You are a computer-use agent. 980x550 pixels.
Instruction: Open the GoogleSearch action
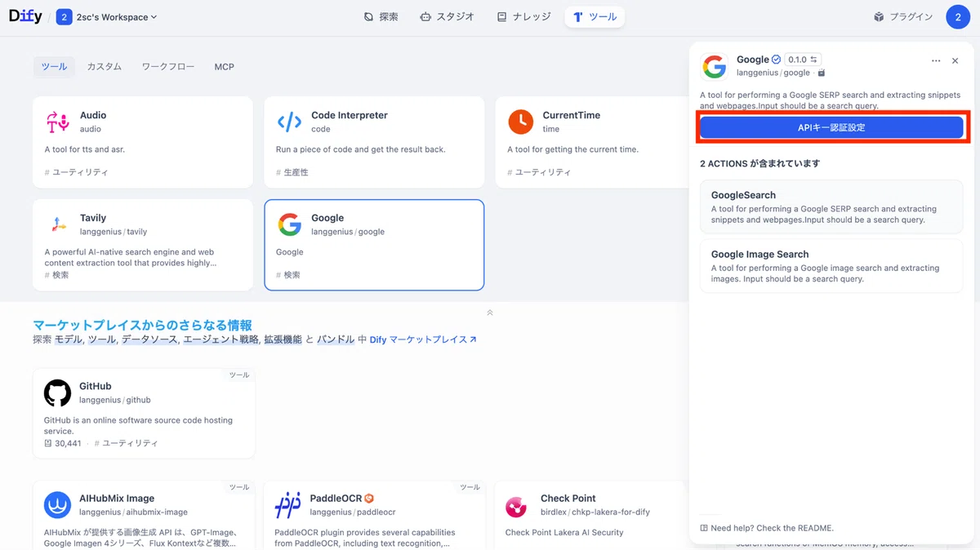coord(831,207)
